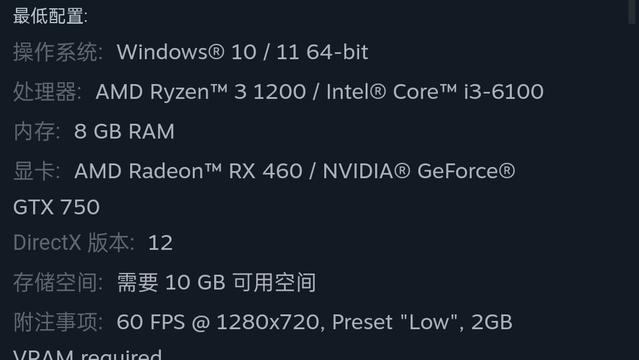Click the 60 FPS @ 1280x720 text
639x360 pixels.
tap(220, 322)
